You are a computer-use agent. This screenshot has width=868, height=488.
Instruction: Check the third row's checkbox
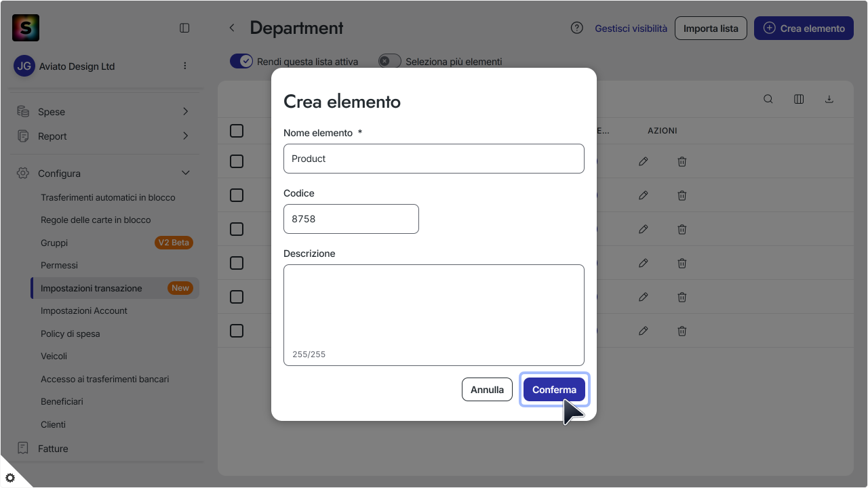(x=237, y=229)
